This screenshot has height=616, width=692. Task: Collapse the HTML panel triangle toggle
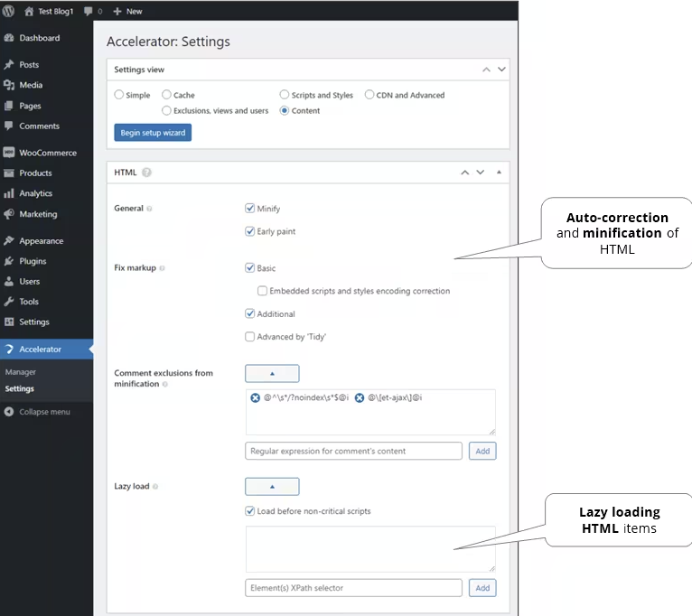tap(500, 173)
